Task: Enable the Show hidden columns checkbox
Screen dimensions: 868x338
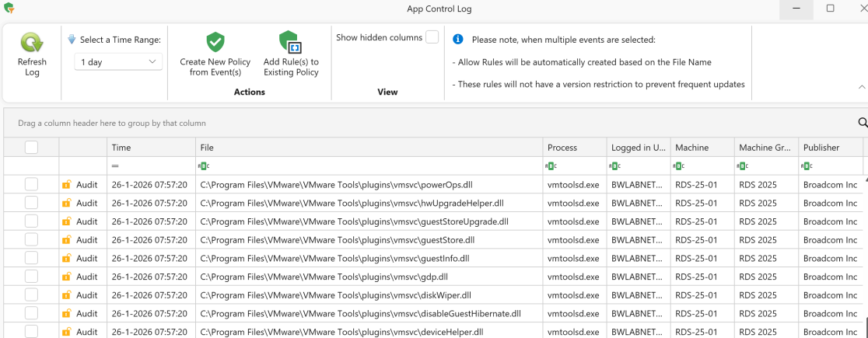Action: 432,37
